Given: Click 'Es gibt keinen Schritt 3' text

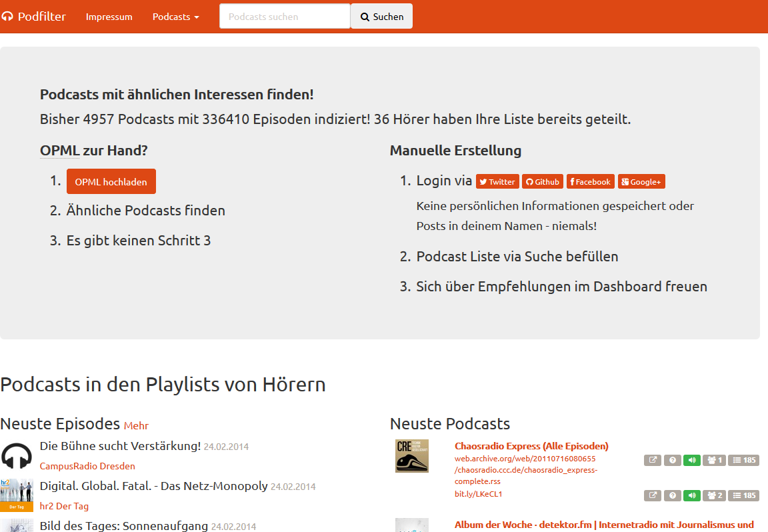Looking at the screenshot, I should pyautogui.click(x=139, y=241).
